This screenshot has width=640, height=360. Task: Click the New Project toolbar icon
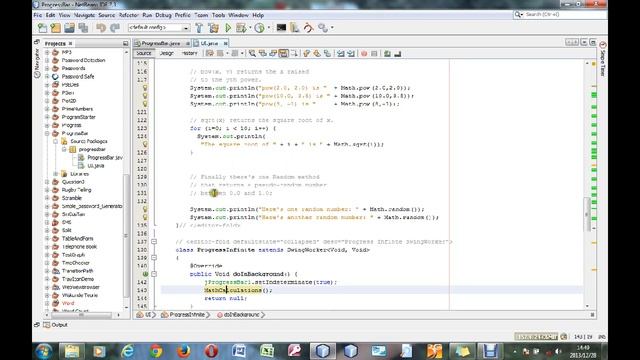tap(56, 28)
